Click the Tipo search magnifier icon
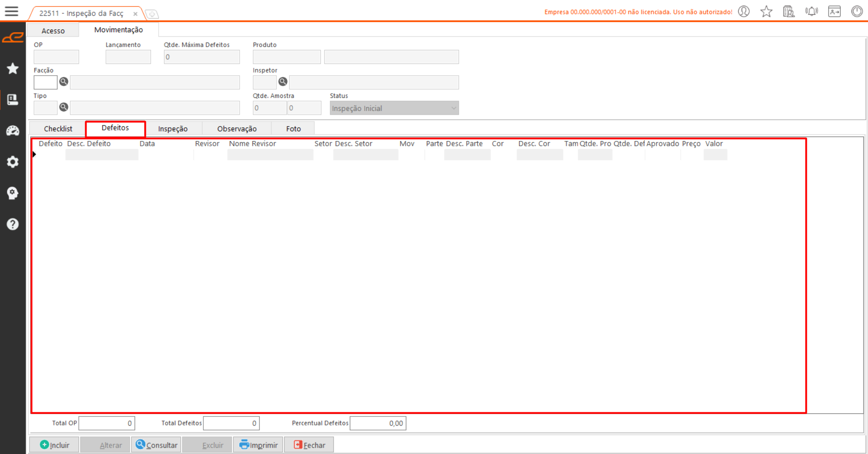This screenshot has width=868, height=454. [x=64, y=107]
